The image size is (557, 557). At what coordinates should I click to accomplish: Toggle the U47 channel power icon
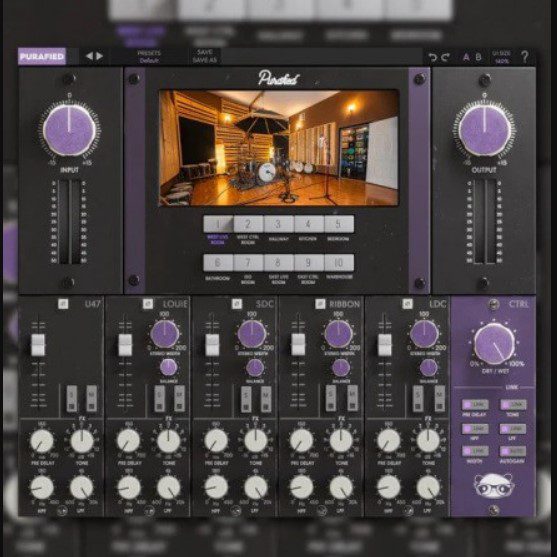click(x=63, y=304)
